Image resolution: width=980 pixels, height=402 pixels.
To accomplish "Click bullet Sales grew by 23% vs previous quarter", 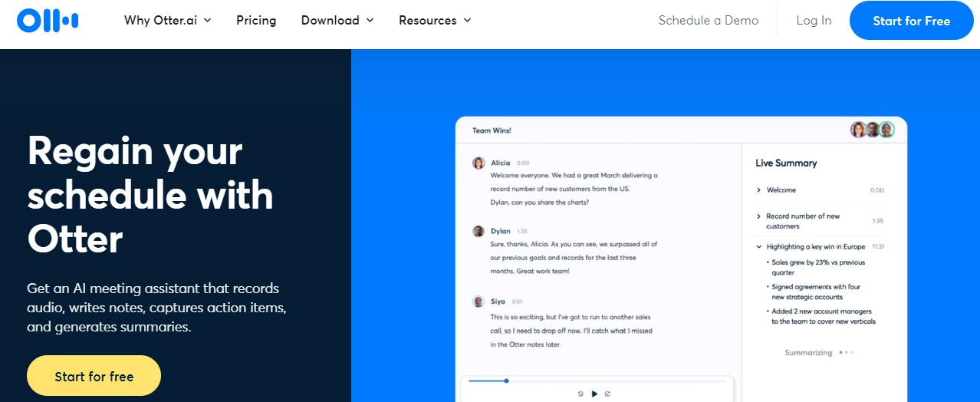I will pos(817,267).
